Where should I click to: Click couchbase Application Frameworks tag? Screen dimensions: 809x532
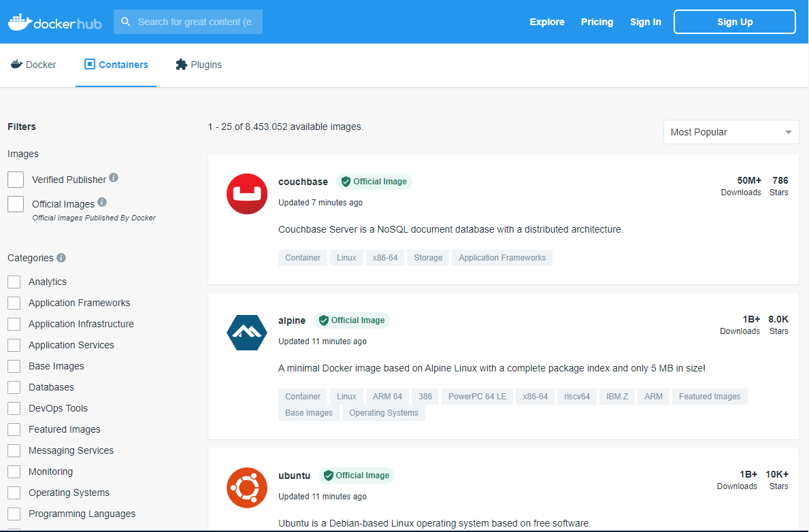tap(502, 257)
